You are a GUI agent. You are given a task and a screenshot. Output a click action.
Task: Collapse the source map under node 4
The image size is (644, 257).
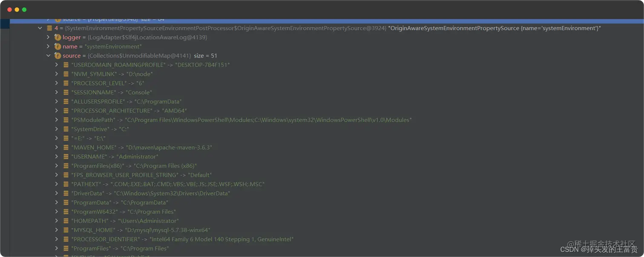[48, 55]
